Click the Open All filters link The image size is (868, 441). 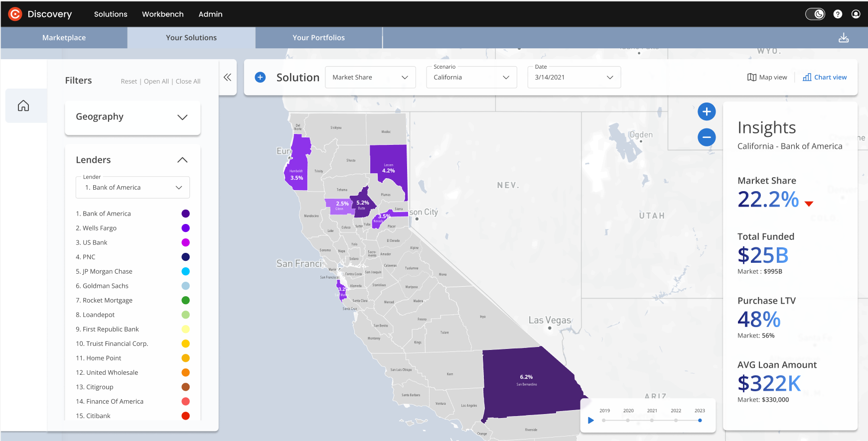(x=156, y=81)
